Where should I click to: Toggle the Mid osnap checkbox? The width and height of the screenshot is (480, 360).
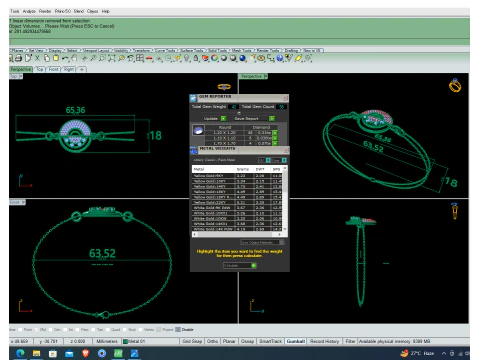[36, 330]
